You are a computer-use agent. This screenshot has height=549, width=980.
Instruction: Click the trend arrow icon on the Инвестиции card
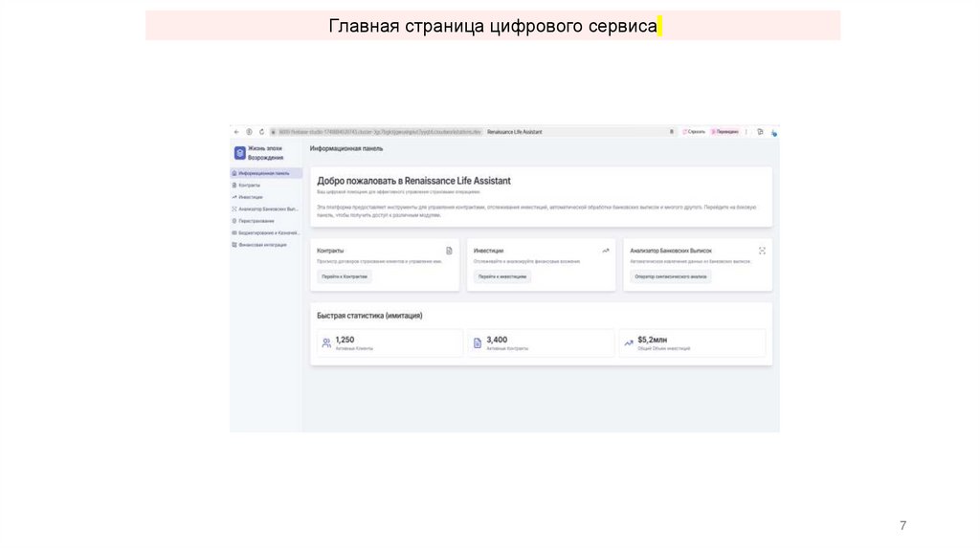pyautogui.click(x=605, y=251)
